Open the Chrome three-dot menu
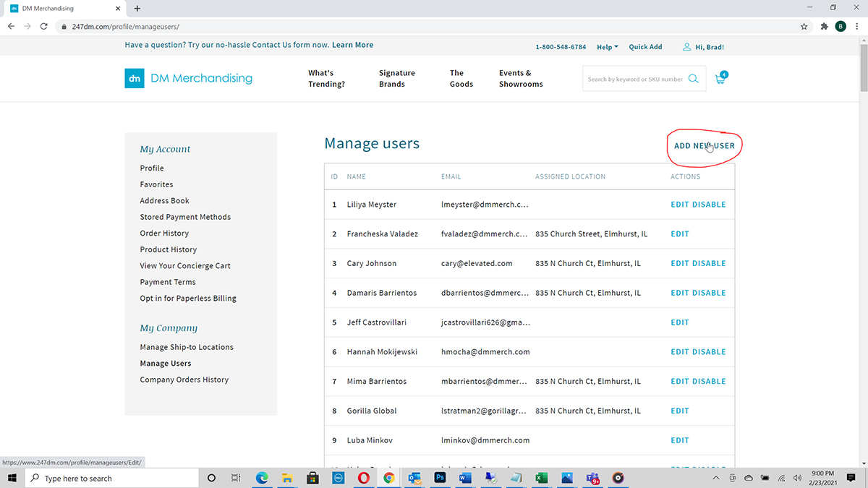 (x=857, y=26)
